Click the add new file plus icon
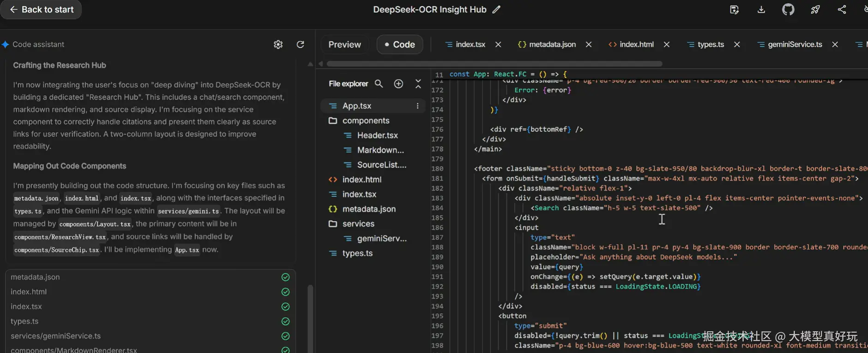The height and width of the screenshot is (353, 868). coord(398,84)
